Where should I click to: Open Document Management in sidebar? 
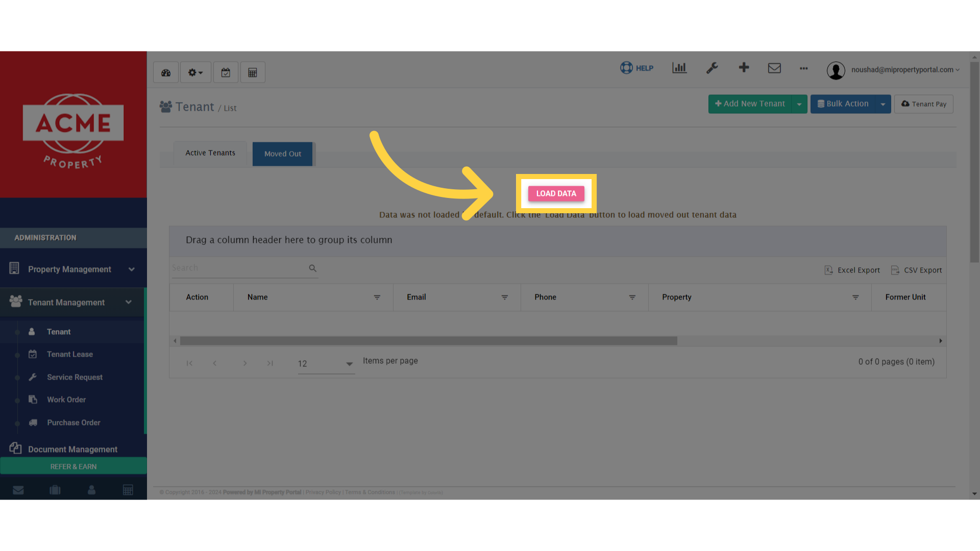[x=72, y=449]
